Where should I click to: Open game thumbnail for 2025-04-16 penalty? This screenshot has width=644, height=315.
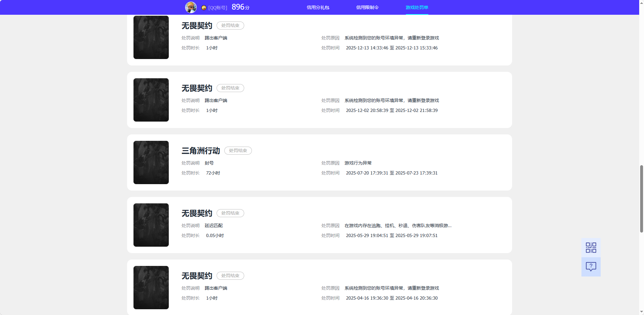pyautogui.click(x=151, y=287)
